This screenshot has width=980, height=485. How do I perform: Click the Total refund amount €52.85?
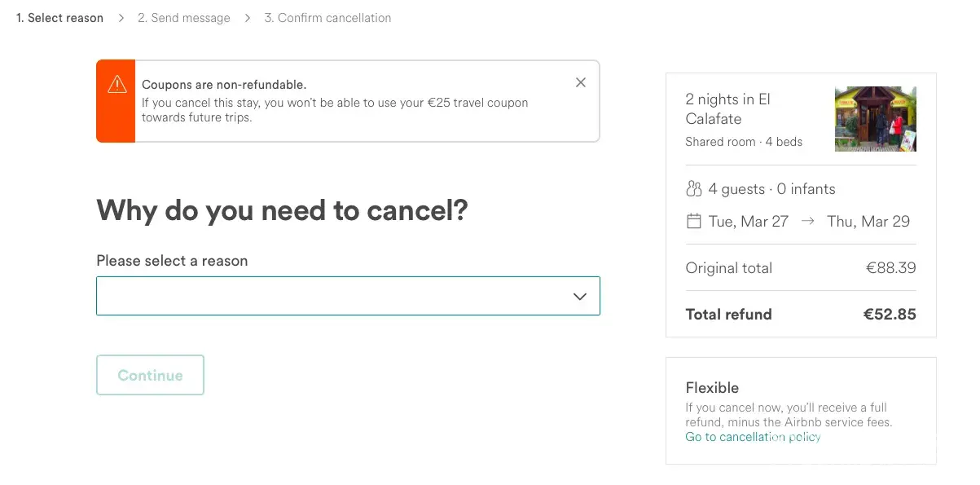coord(889,315)
